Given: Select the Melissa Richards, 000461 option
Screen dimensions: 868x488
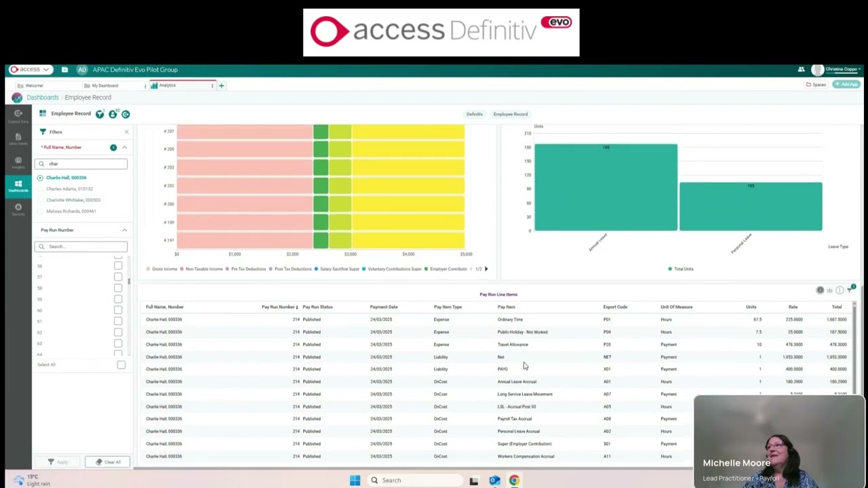Looking at the screenshot, I should click(71, 211).
